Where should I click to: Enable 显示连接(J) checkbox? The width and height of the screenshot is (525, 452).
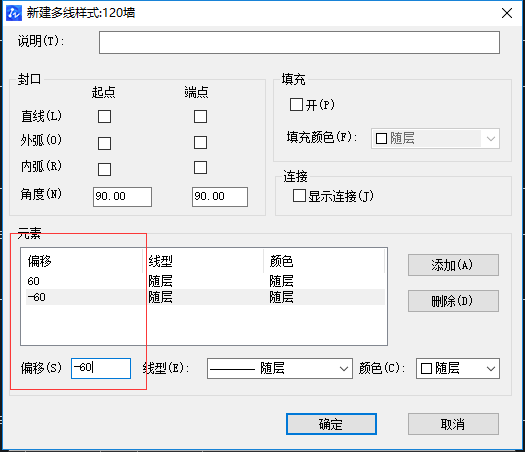pyautogui.click(x=299, y=195)
